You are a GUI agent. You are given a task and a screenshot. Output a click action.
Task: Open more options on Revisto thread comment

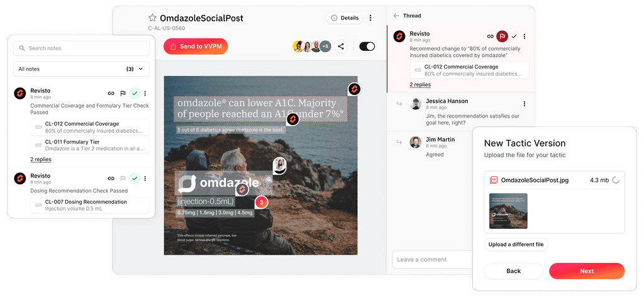[x=524, y=36]
